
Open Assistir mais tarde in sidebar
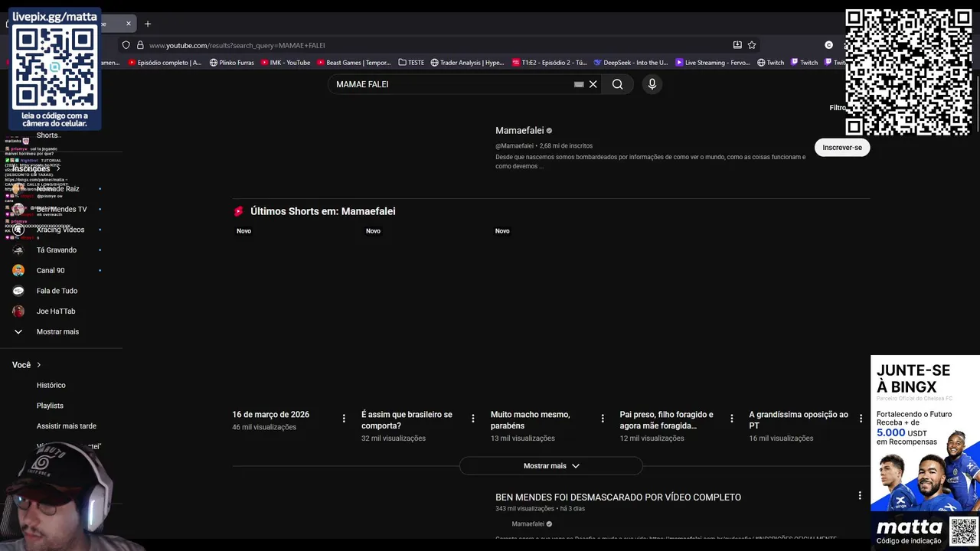tap(67, 426)
